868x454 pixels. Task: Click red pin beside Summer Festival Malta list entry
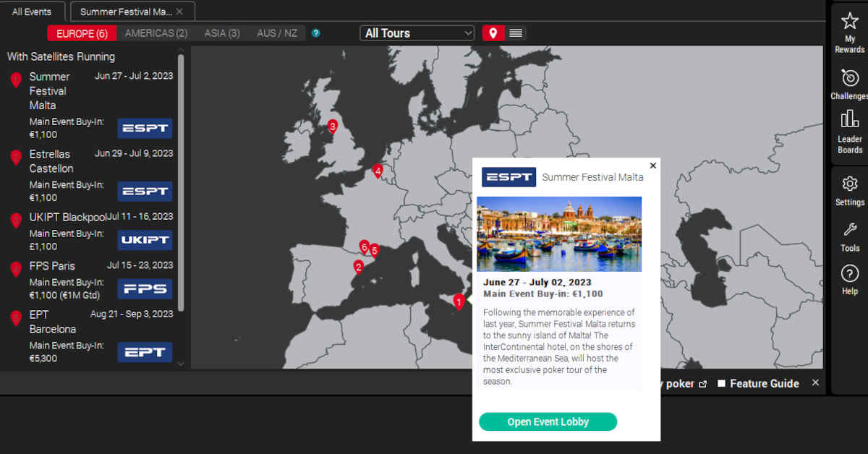(x=16, y=80)
